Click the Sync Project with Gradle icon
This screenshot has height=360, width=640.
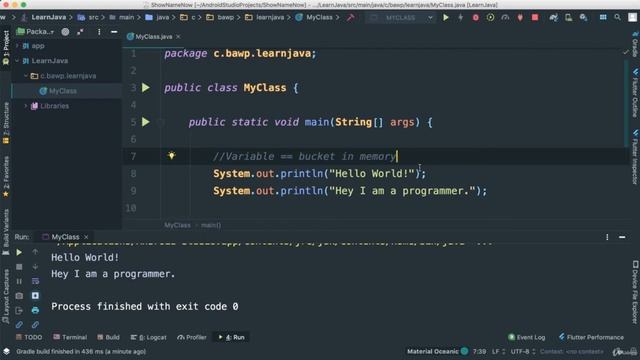553,18
